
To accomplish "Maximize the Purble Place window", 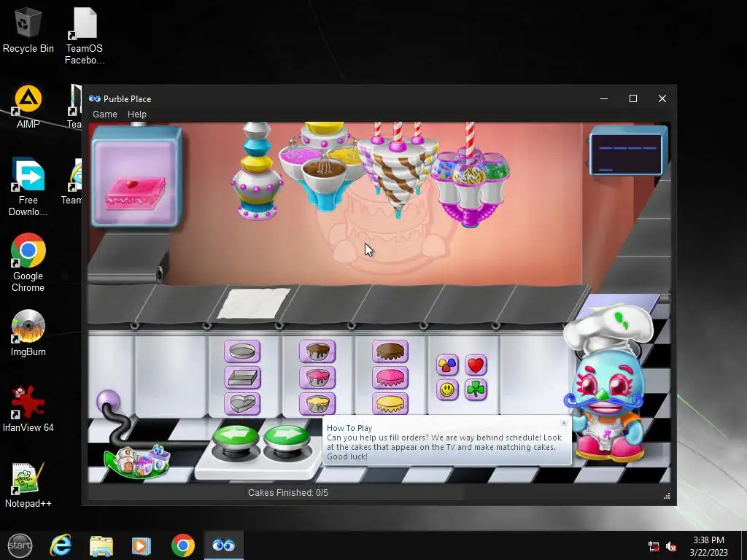I will click(633, 98).
